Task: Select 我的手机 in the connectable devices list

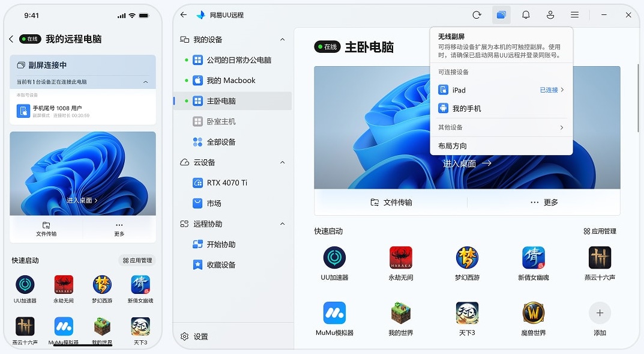Action: click(x=501, y=109)
